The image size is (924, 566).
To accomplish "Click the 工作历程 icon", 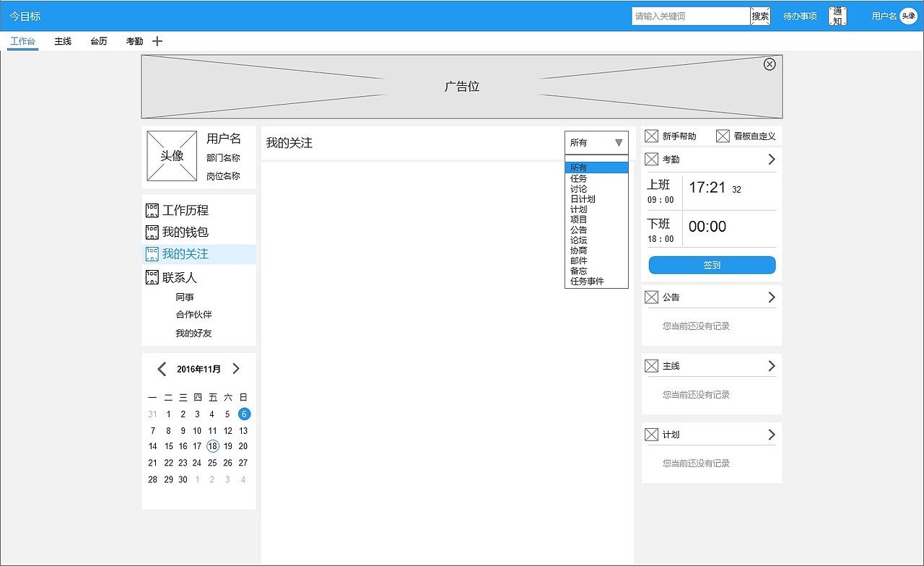I will point(152,211).
